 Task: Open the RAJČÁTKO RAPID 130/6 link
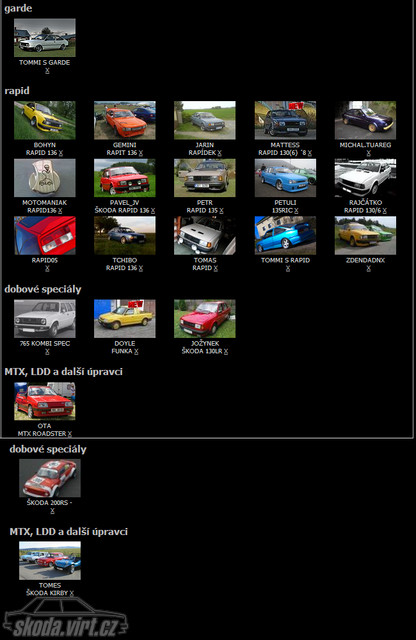tap(365, 207)
